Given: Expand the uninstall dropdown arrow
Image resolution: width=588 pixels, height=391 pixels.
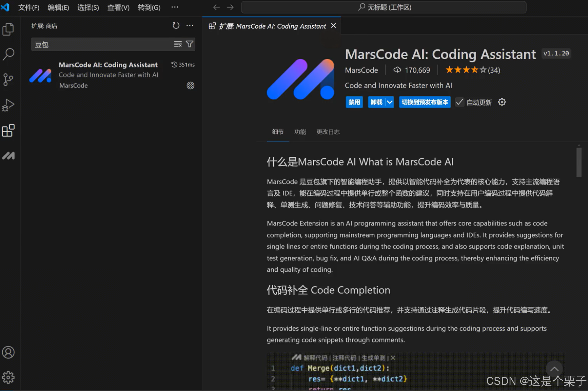Looking at the screenshot, I should [x=390, y=102].
